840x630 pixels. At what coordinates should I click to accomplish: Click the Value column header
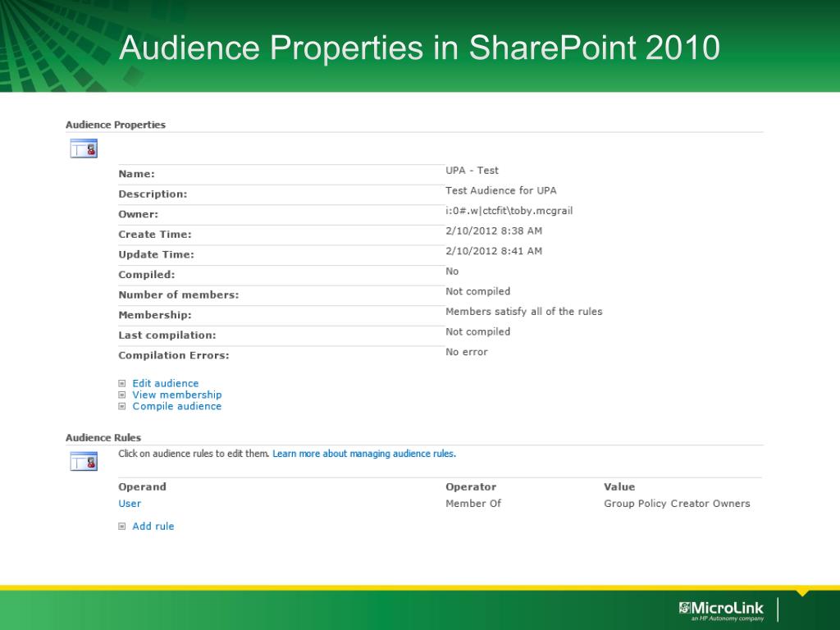point(619,487)
